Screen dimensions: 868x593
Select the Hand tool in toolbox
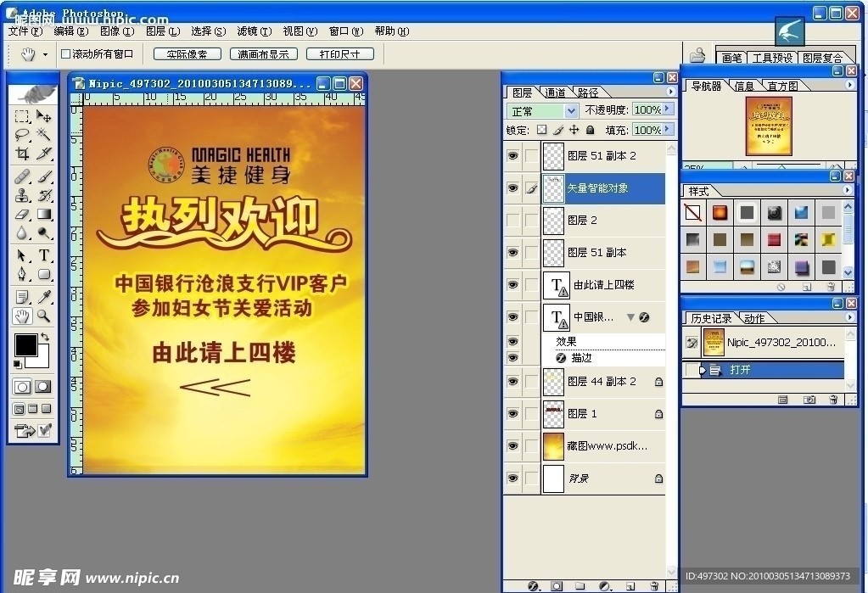click(22, 316)
